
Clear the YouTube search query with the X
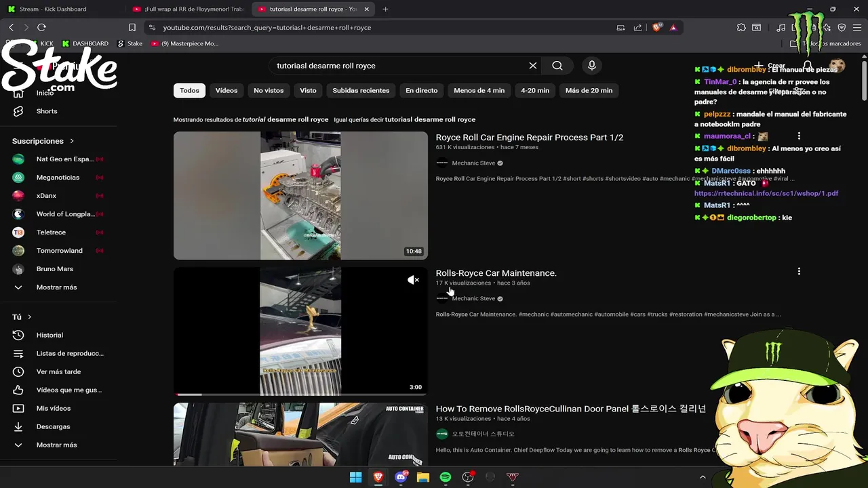click(x=533, y=66)
